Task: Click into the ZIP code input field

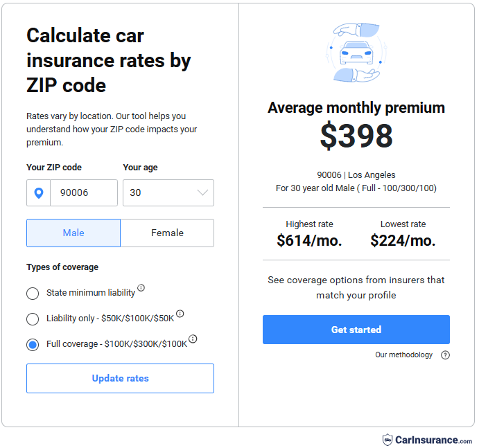Action: coord(83,192)
